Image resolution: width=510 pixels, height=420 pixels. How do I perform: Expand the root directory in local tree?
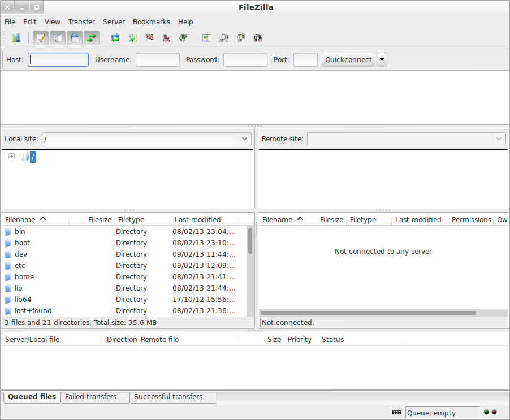[x=11, y=156]
